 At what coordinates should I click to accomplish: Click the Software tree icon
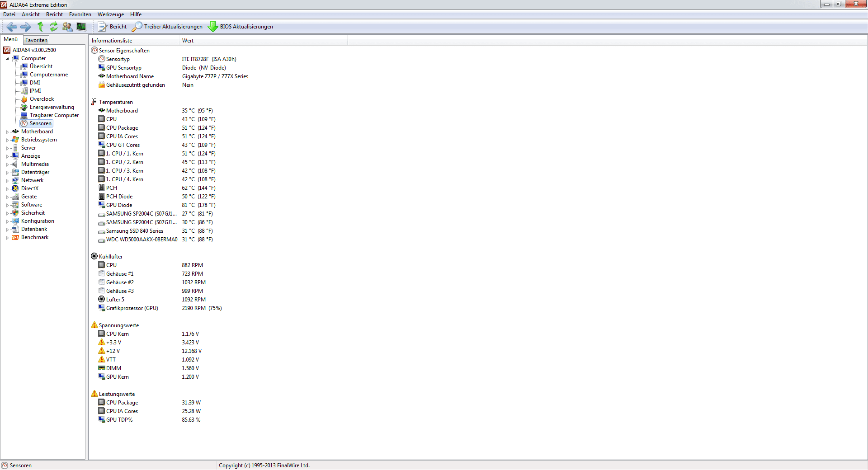[x=15, y=205]
